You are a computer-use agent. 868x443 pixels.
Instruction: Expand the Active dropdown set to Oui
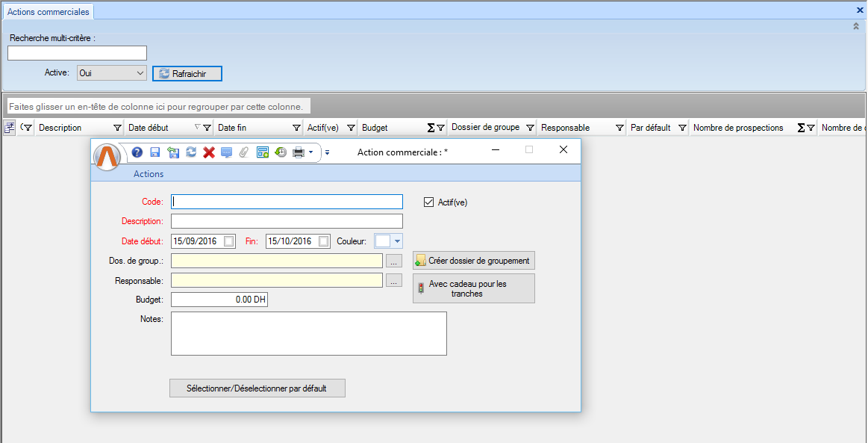140,73
